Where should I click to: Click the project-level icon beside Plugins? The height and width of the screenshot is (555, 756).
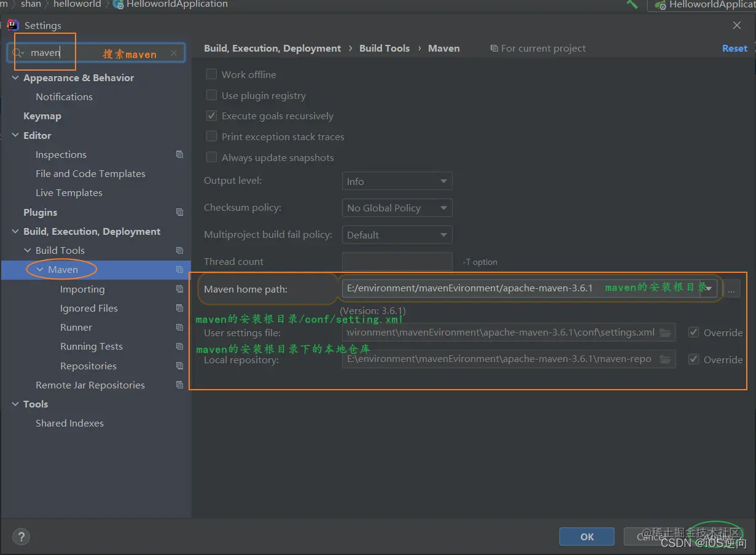click(x=179, y=212)
